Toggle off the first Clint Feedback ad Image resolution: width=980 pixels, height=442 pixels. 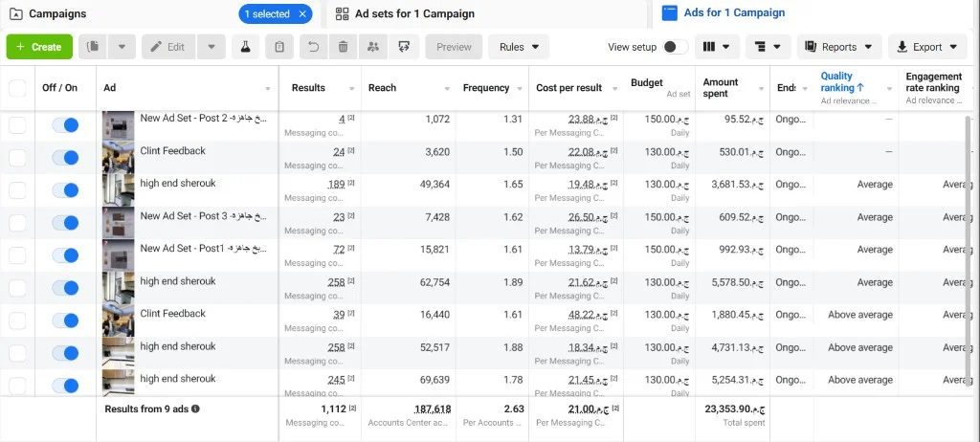[65, 158]
